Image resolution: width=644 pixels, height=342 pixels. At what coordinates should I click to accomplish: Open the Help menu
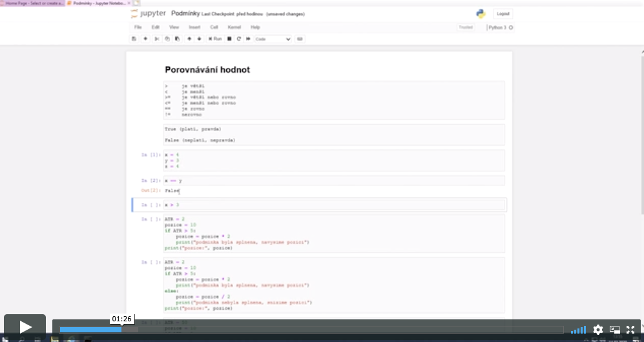coord(255,27)
